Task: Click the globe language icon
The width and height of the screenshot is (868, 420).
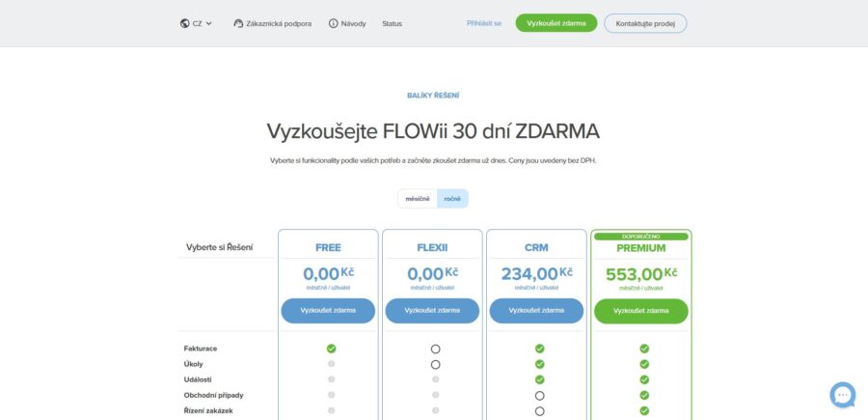Action: point(185,24)
